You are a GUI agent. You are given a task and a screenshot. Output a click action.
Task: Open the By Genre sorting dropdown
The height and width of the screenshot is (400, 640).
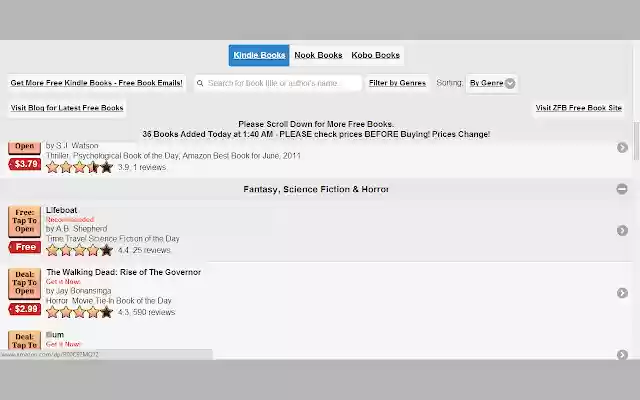point(492,83)
